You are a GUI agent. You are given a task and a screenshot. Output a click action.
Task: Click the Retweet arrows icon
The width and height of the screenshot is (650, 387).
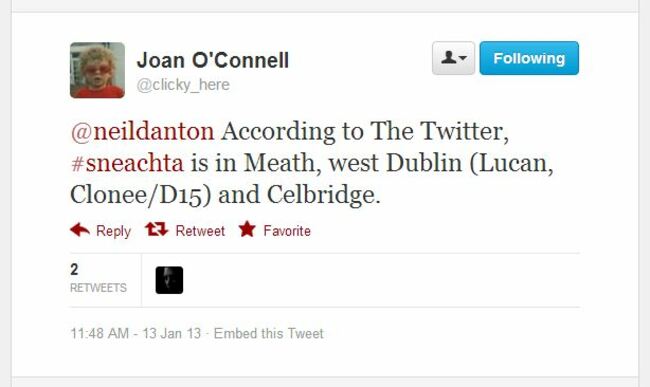point(157,229)
